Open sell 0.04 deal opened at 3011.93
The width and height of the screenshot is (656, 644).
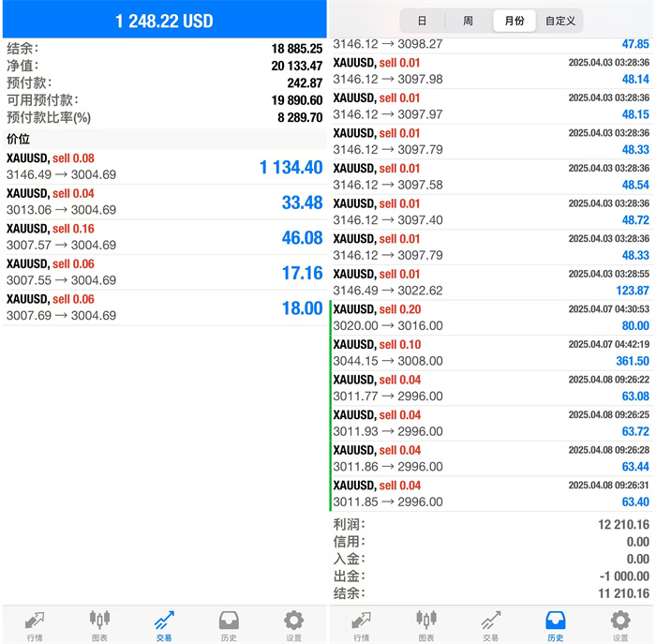pos(491,423)
